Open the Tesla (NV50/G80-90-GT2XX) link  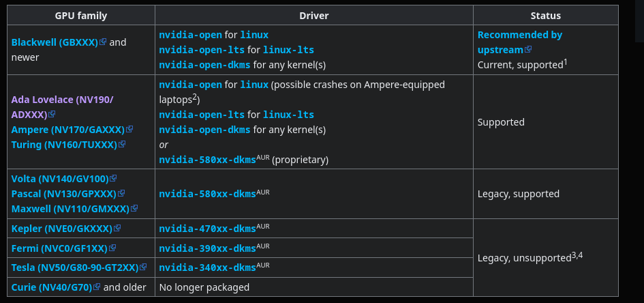click(x=75, y=268)
